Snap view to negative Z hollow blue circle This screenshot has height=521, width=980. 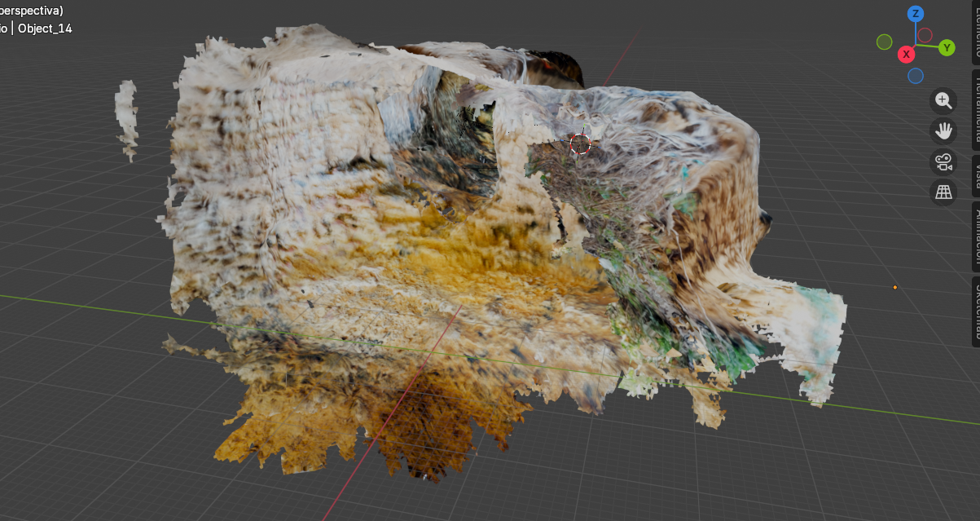pos(916,76)
